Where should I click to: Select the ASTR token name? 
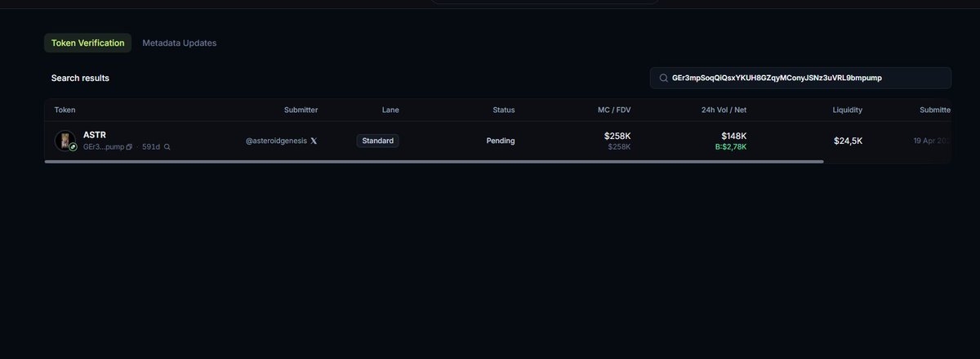95,135
